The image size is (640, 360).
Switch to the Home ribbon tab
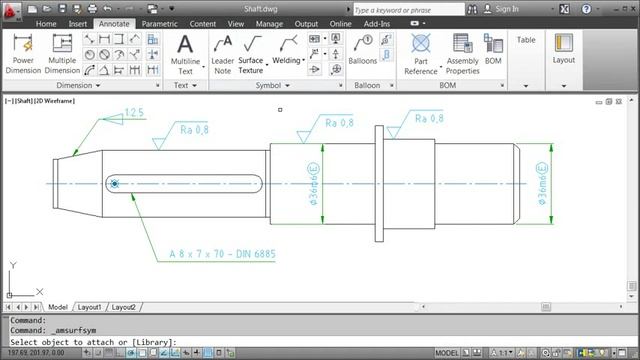pos(46,24)
